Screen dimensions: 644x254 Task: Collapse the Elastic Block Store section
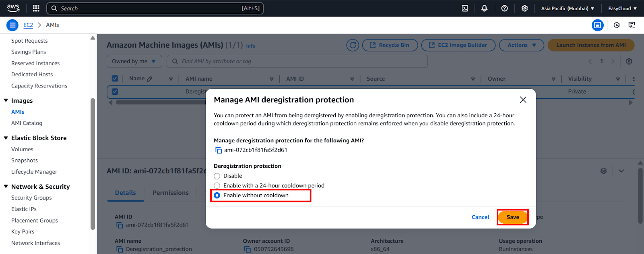click(6, 138)
